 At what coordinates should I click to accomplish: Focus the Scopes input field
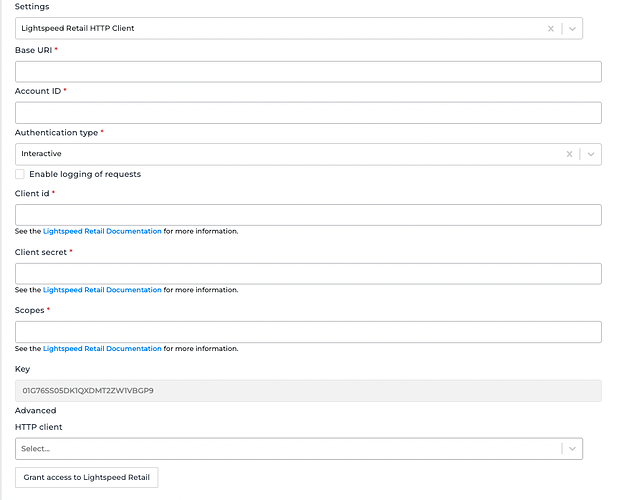pos(308,332)
